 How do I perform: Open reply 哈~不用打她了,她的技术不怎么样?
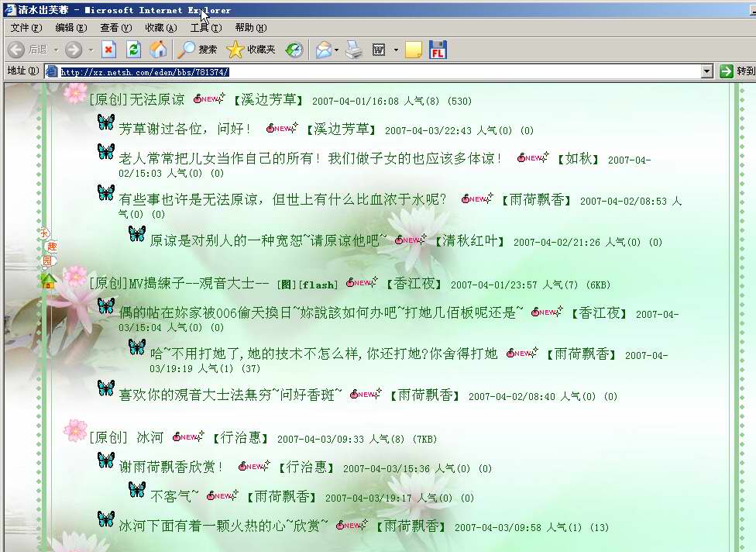(324, 354)
